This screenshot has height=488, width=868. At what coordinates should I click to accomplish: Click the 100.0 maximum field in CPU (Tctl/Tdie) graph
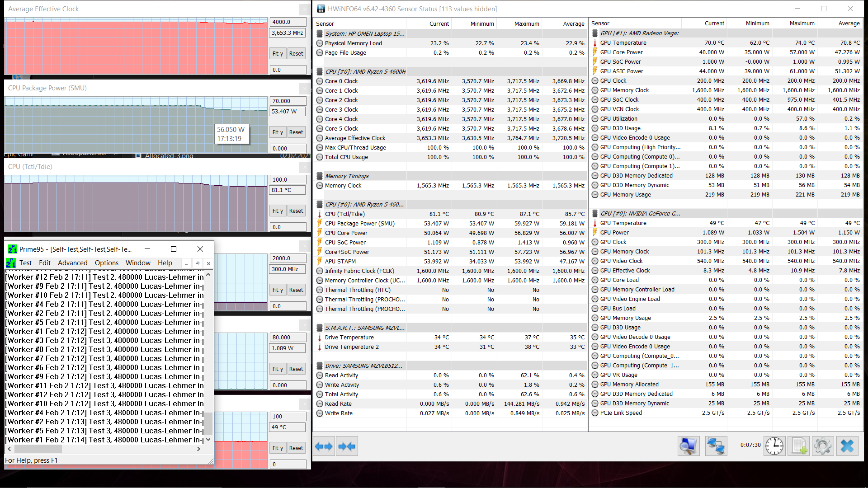coord(288,180)
